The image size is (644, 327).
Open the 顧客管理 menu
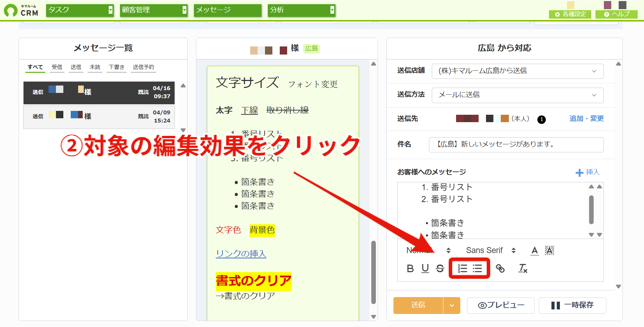tap(153, 10)
